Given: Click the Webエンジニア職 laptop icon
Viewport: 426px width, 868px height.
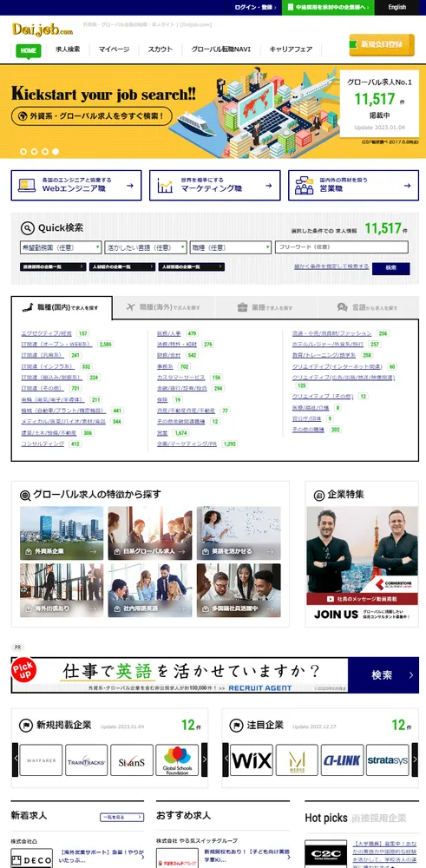Looking at the screenshot, I should pyautogui.click(x=27, y=186).
